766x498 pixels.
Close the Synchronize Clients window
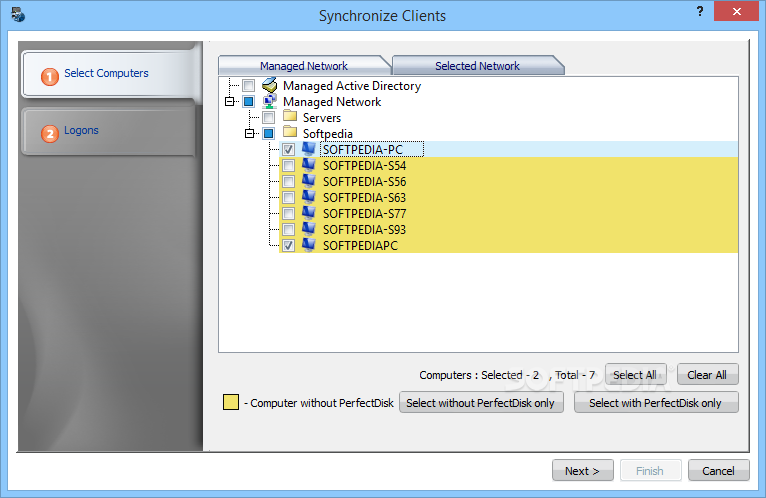point(737,11)
